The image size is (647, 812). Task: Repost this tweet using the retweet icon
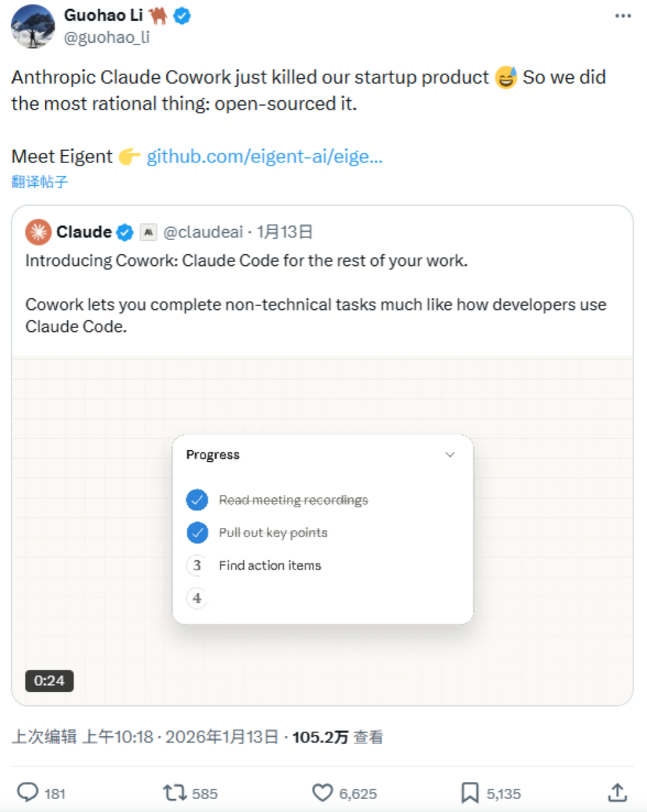(174, 793)
